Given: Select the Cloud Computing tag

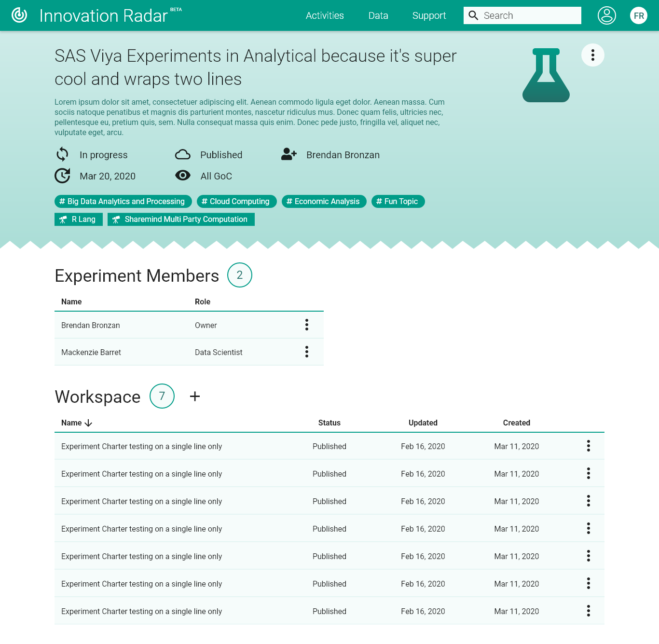Looking at the screenshot, I should pos(236,201).
